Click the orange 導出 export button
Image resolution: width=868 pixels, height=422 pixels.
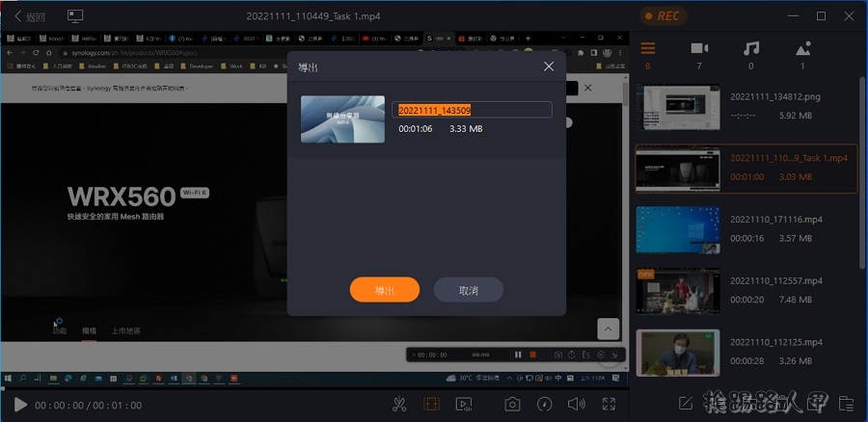pos(384,290)
